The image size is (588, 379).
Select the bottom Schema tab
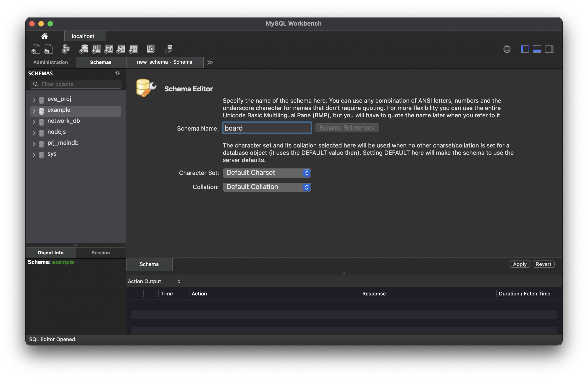point(149,264)
